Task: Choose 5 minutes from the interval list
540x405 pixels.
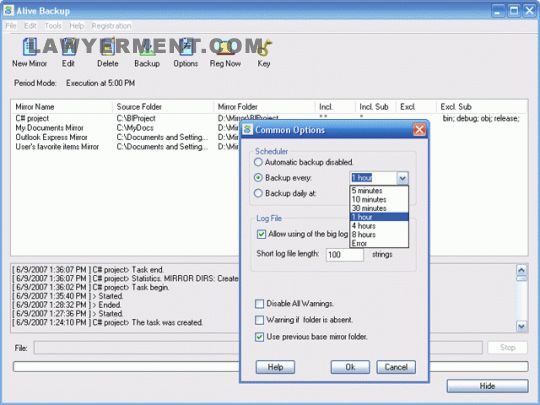Action: [379, 190]
